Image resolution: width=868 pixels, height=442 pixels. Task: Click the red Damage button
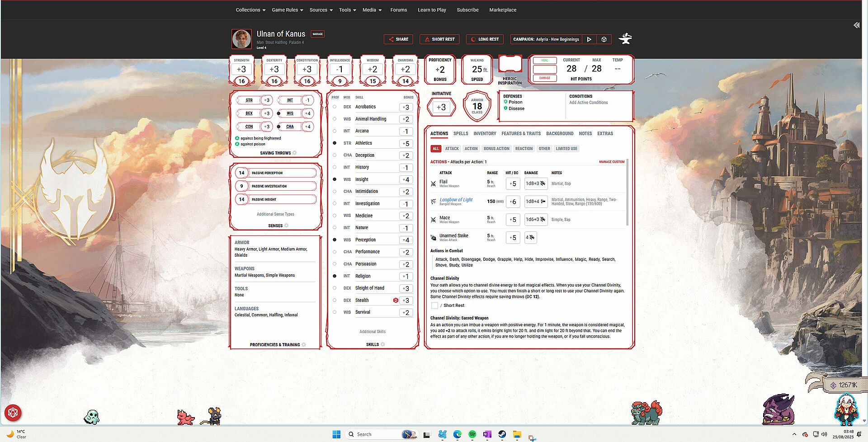pos(545,78)
